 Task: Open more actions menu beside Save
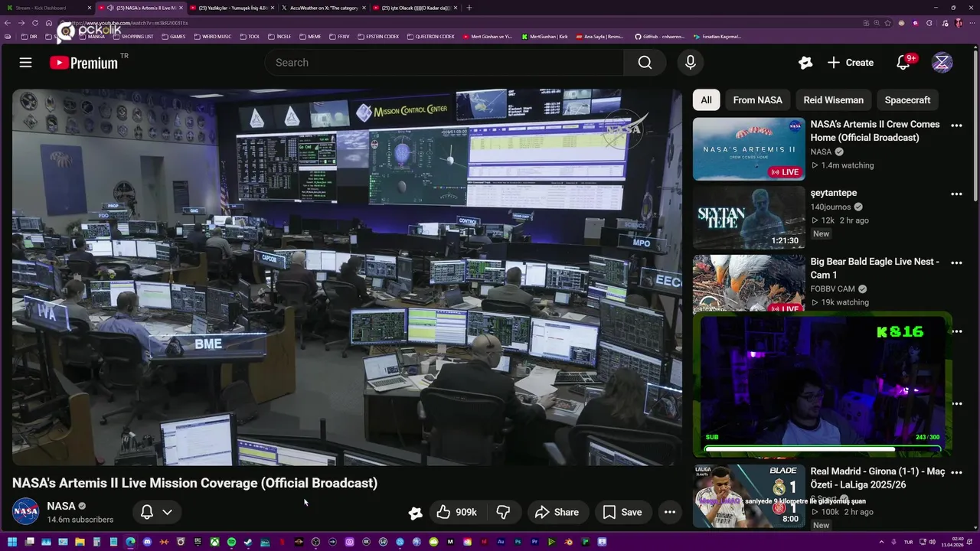coord(670,512)
